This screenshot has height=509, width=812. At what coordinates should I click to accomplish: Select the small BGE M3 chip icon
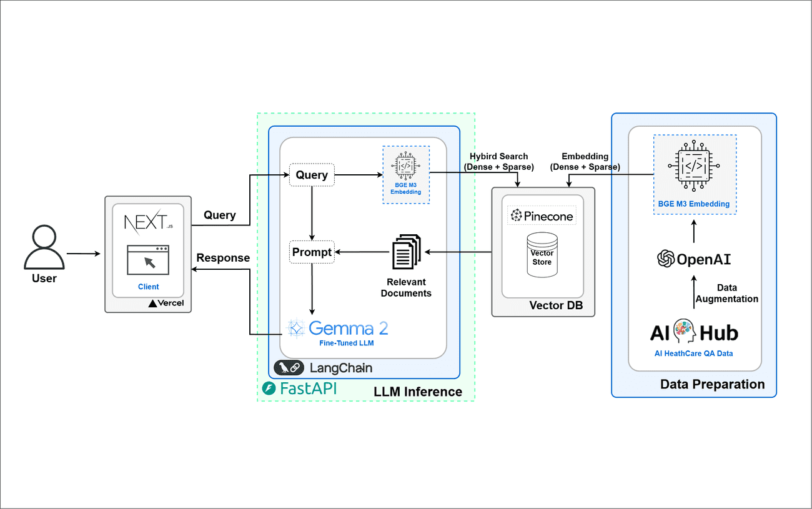405,166
